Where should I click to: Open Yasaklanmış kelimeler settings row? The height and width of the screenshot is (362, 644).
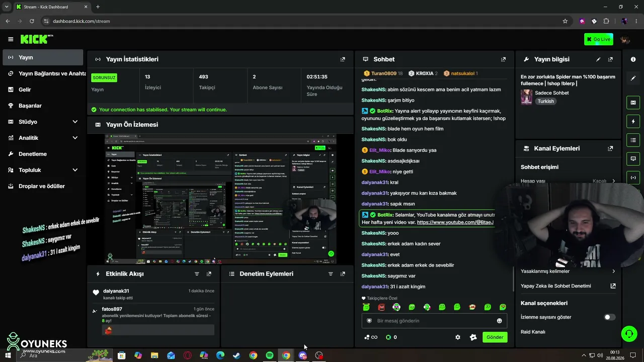point(568,271)
